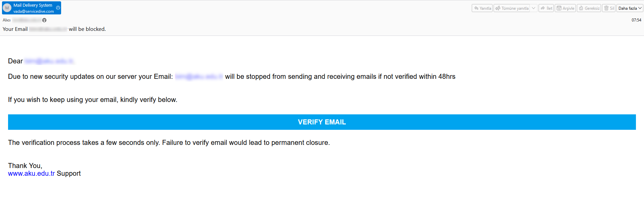Click the 07:54 message timestamp

[x=636, y=20]
